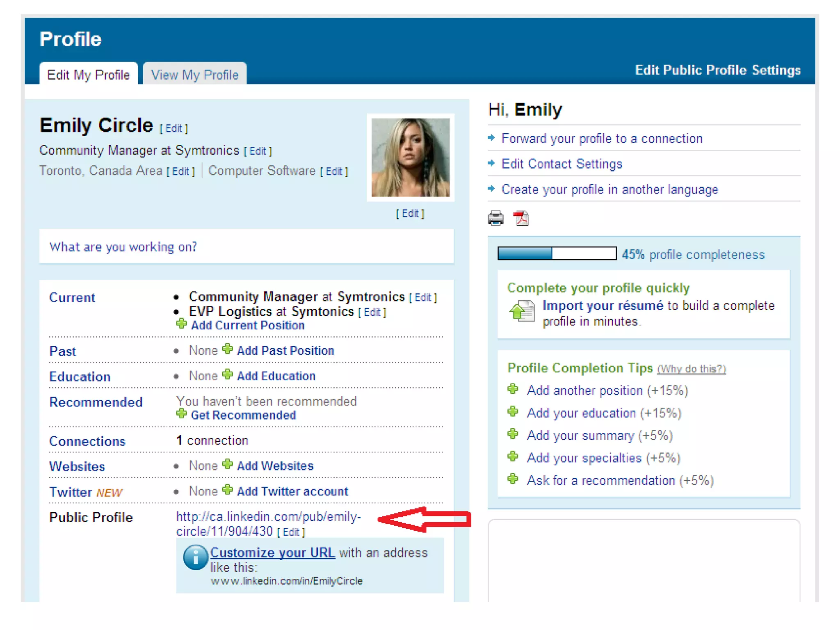Select the Edit My Profile tab
The width and height of the screenshot is (840, 630).
point(89,75)
